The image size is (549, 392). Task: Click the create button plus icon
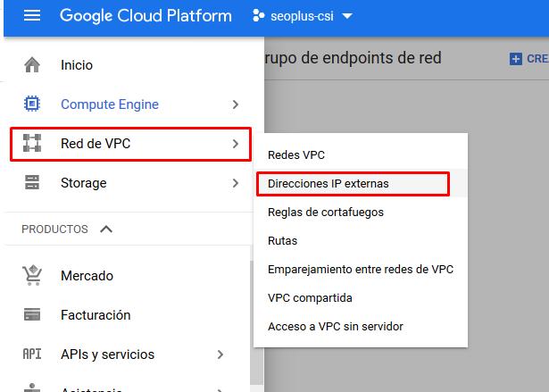coord(515,59)
